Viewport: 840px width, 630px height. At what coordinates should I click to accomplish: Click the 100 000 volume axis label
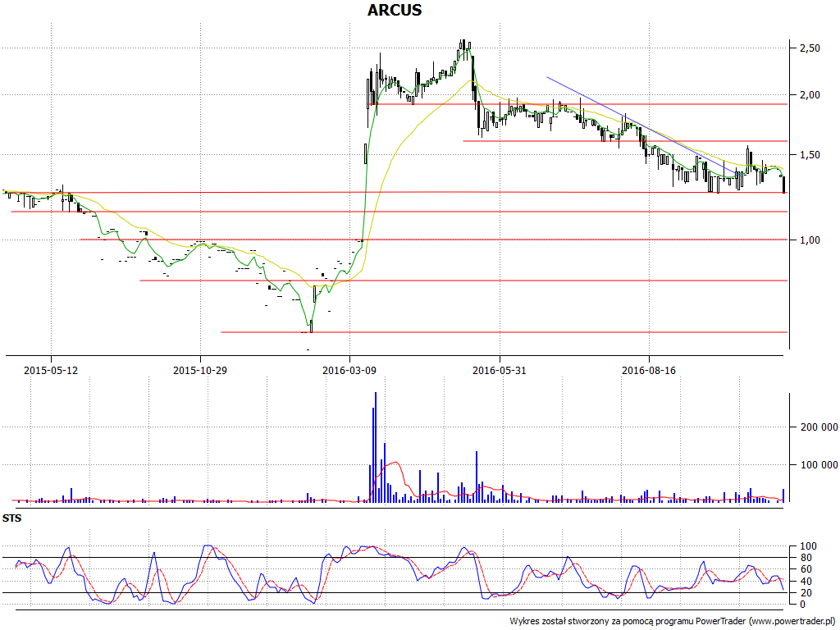click(819, 464)
